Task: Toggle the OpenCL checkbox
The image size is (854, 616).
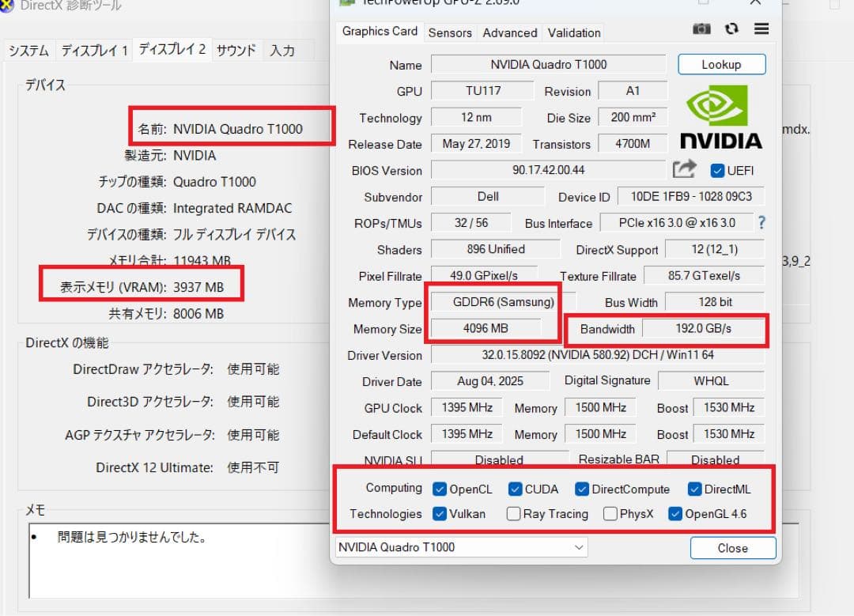Action: click(440, 489)
